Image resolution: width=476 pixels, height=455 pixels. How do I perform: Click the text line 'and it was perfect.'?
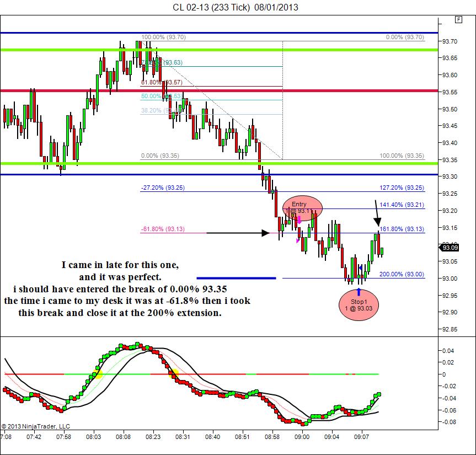pos(120,277)
